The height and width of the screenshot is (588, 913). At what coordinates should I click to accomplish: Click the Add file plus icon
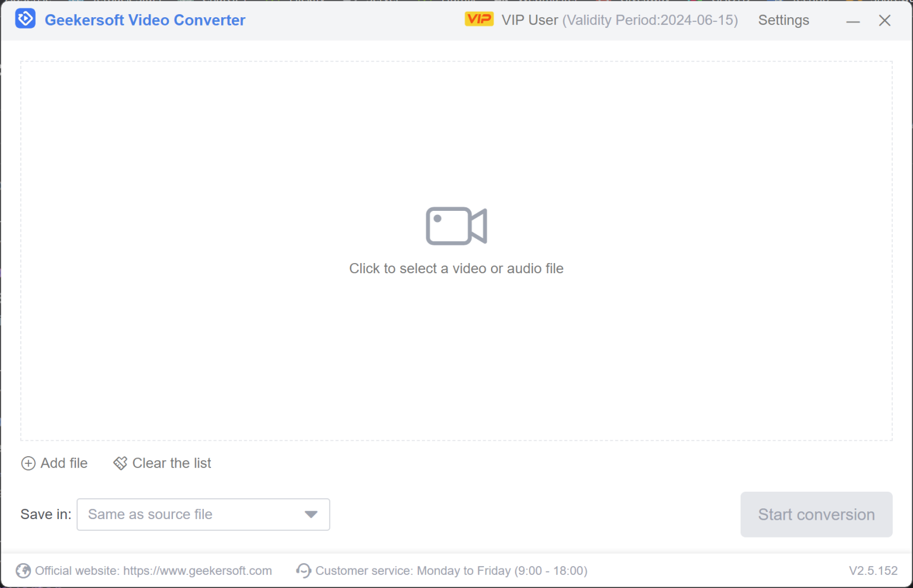click(x=28, y=463)
